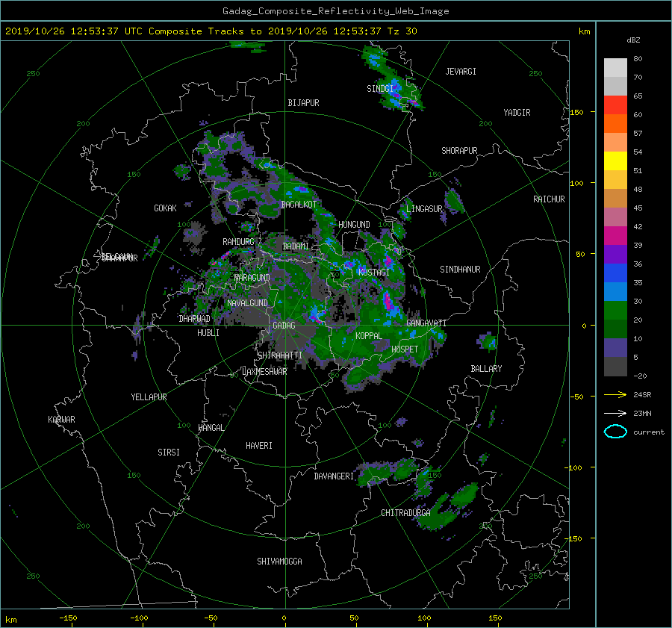Select the BADAMI city label
This screenshot has width=672, height=628.
pyautogui.click(x=295, y=246)
